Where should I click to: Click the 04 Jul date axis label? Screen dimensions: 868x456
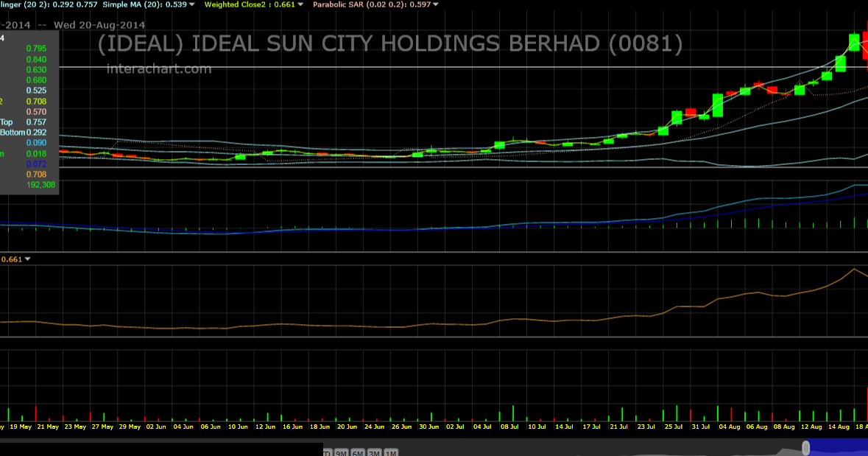coord(482,427)
